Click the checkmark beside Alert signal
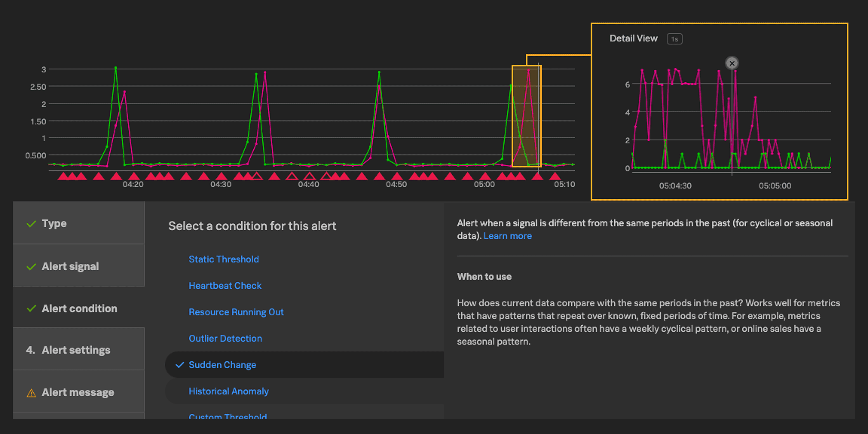The image size is (868, 434). point(31,267)
